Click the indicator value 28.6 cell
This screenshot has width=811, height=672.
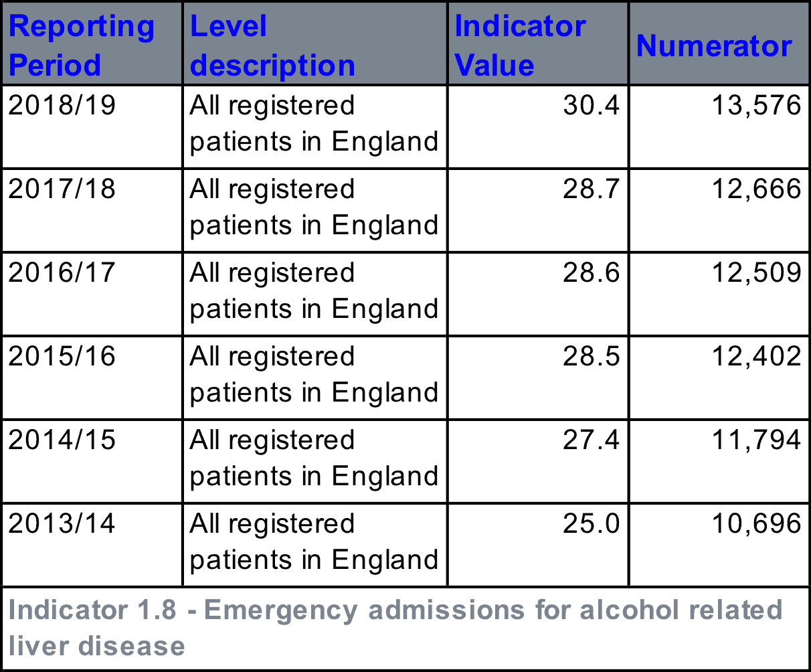pos(592,273)
